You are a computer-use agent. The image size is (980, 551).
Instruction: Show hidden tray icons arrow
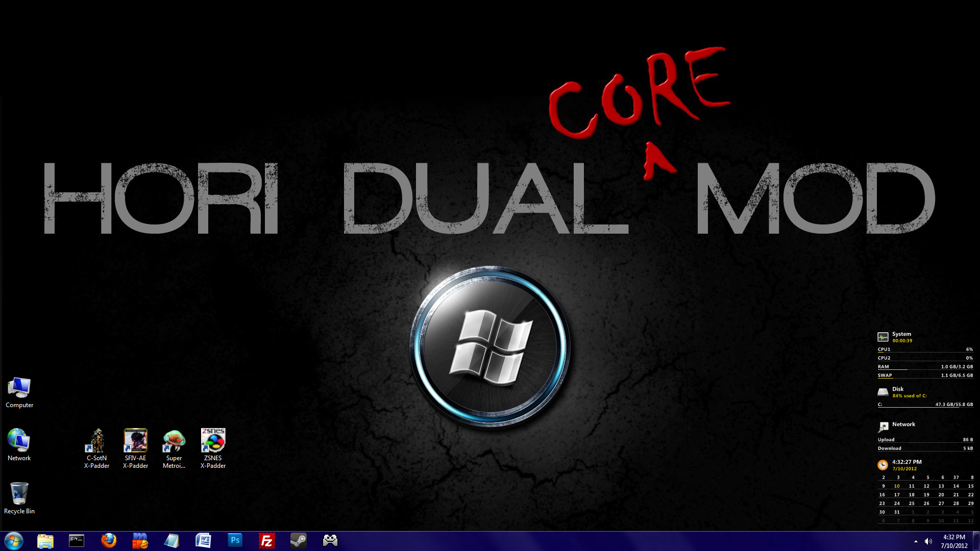click(916, 541)
